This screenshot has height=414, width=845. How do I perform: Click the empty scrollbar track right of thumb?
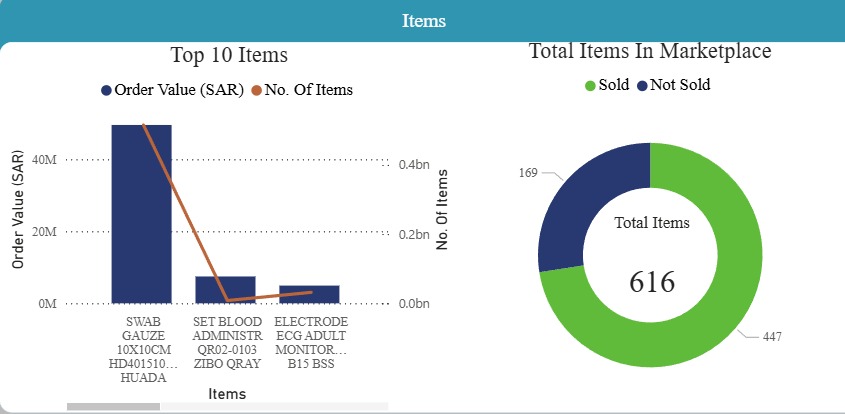pos(270,406)
